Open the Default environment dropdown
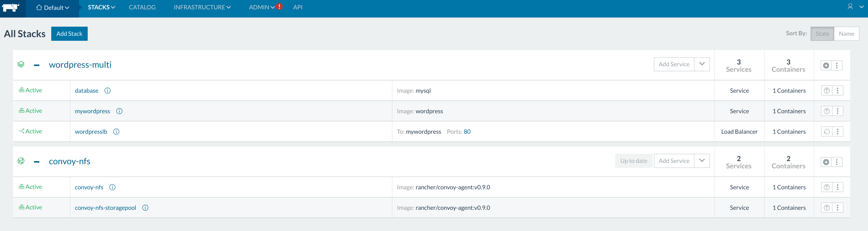This screenshot has height=231, width=868. pyautogui.click(x=53, y=8)
